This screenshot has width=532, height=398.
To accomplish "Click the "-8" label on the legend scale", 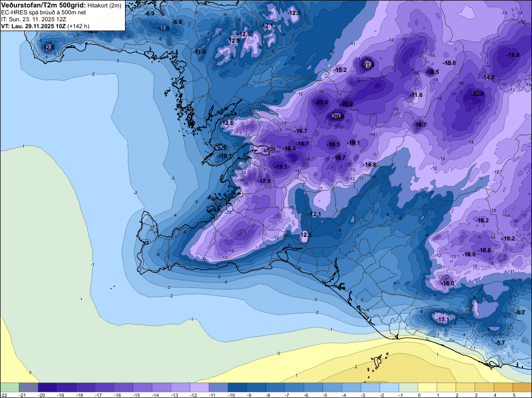I will [x=268, y=395].
